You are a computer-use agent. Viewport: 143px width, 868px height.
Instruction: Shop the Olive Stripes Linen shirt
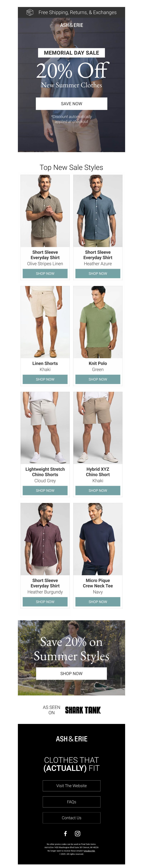[45, 274]
